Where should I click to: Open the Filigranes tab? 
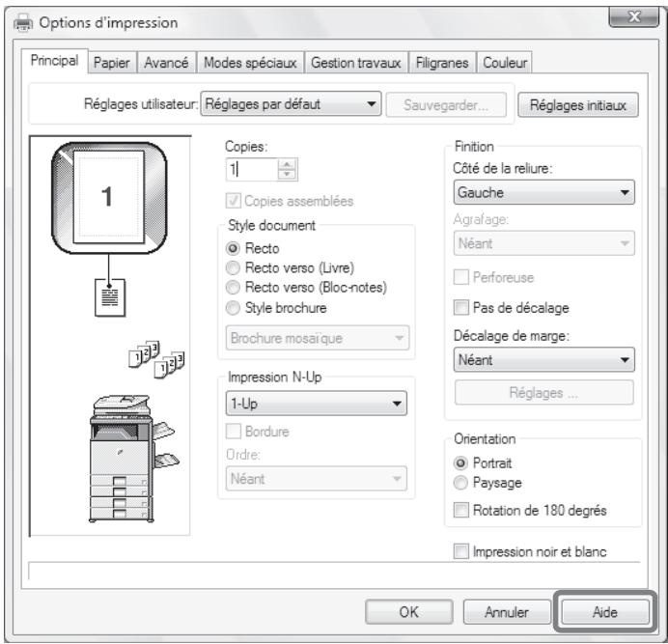click(x=442, y=63)
